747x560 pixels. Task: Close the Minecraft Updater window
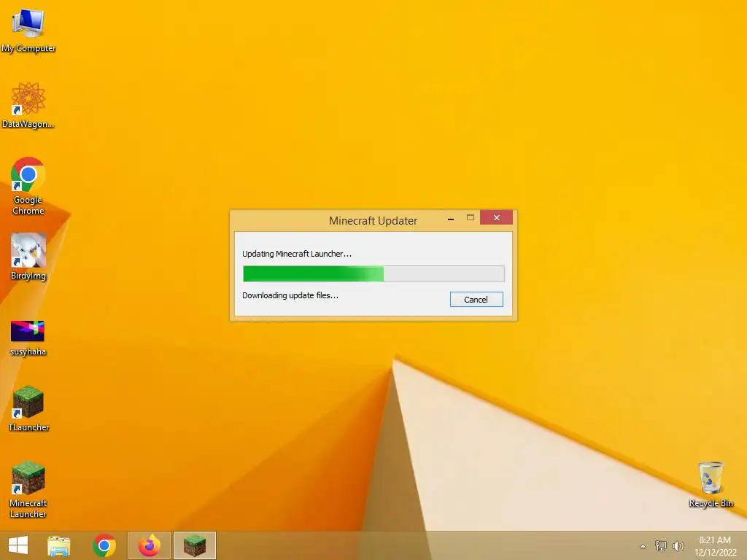click(496, 217)
